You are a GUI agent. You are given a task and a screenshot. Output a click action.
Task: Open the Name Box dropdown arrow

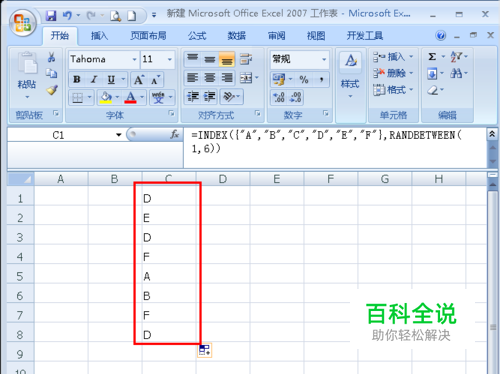pyautogui.click(x=119, y=135)
